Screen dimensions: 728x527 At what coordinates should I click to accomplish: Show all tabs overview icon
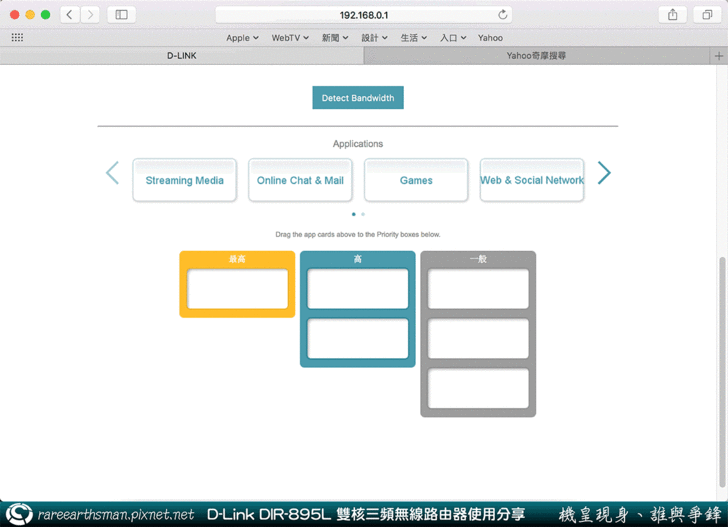(x=707, y=15)
